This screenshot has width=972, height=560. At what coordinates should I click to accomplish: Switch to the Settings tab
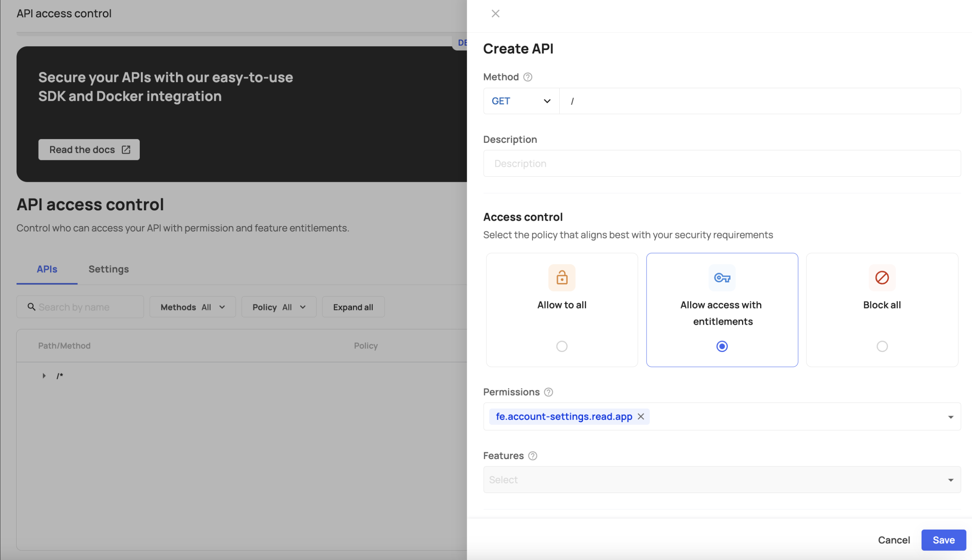109,269
